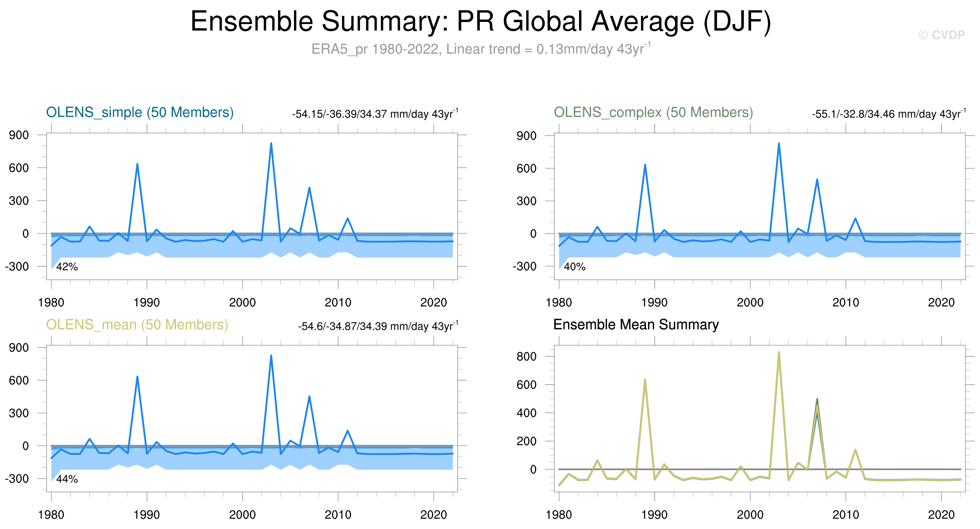The height and width of the screenshot is (529, 980).
Task: Click the OLENS_simple trend statistics text
Action: pos(375,114)
